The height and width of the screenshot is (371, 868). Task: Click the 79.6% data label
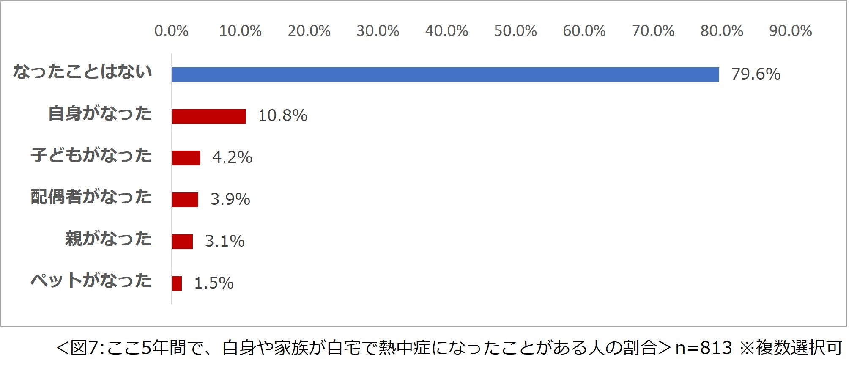(x=756, y=74)
